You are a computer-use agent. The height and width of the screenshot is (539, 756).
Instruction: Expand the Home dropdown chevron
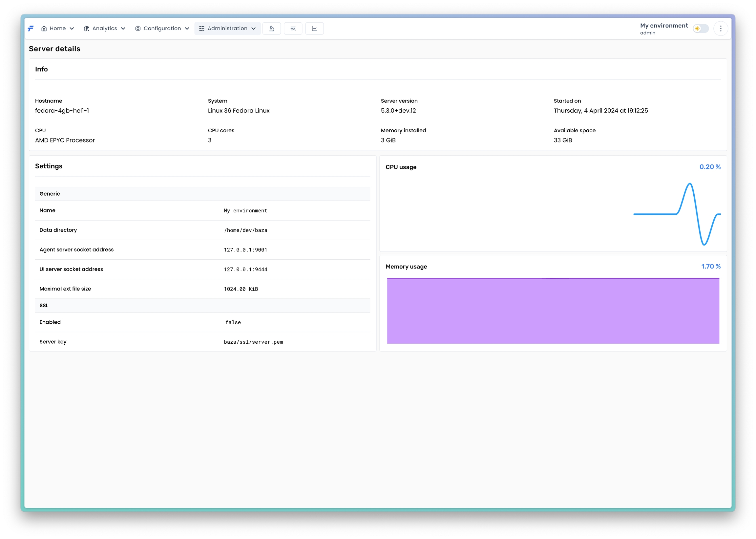pyautogui.click(x=72, y=29)
